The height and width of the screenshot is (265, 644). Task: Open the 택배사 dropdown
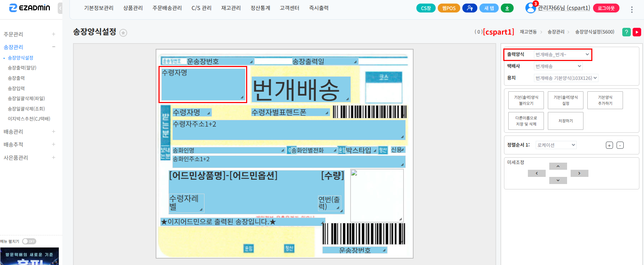(558, 66)
